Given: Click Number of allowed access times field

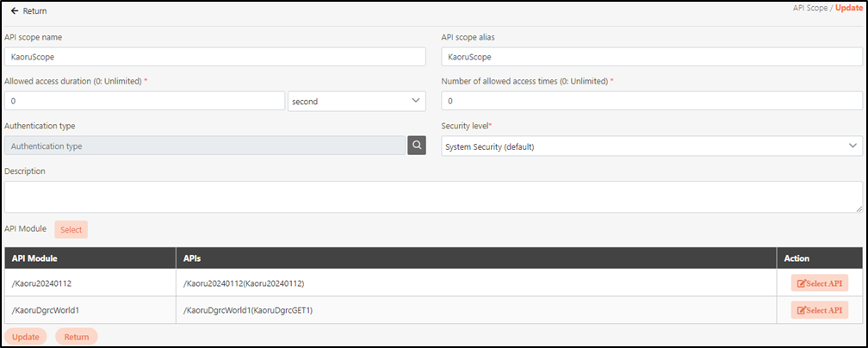Looking at the screenshot, I should coord(651,101).
